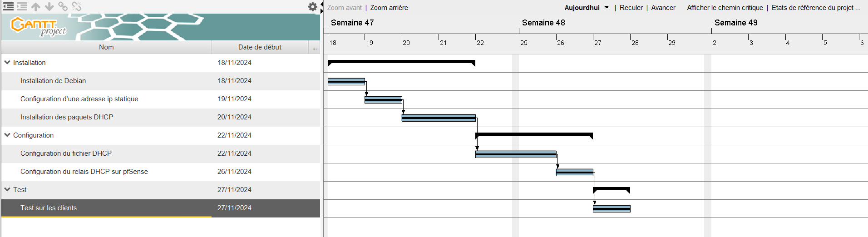Click Zoom arrière link
Viewport: 868px width, 237px height.
coord(389,8)
